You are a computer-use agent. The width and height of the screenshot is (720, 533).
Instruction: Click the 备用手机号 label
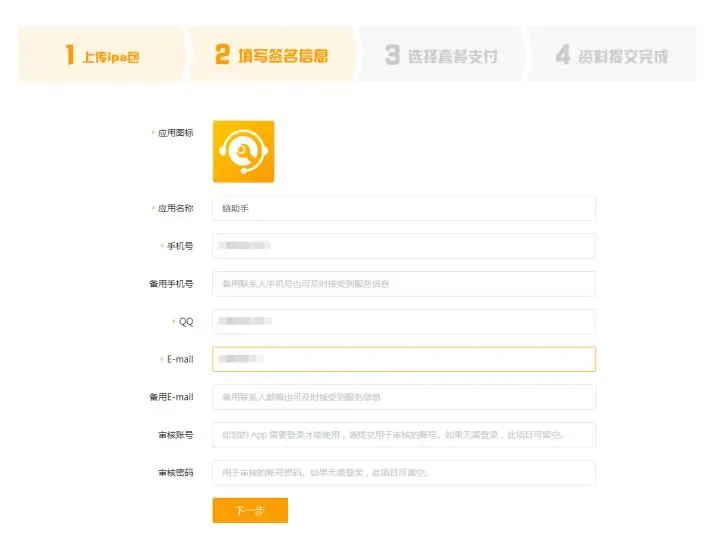171,284
